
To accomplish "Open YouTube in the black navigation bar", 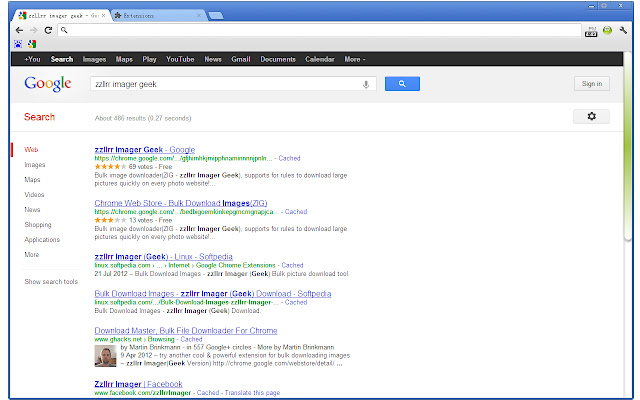I will point(180,59).
